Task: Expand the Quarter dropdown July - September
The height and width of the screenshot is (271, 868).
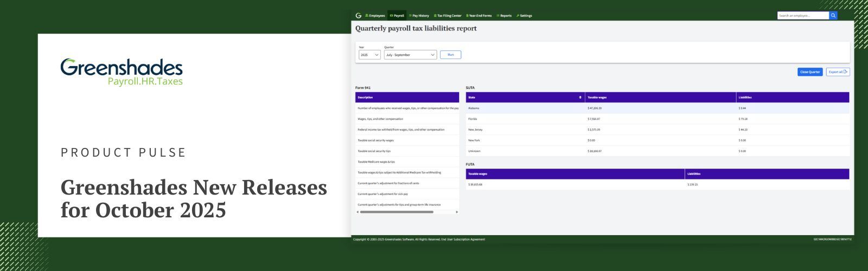Action: pos(410,55)
